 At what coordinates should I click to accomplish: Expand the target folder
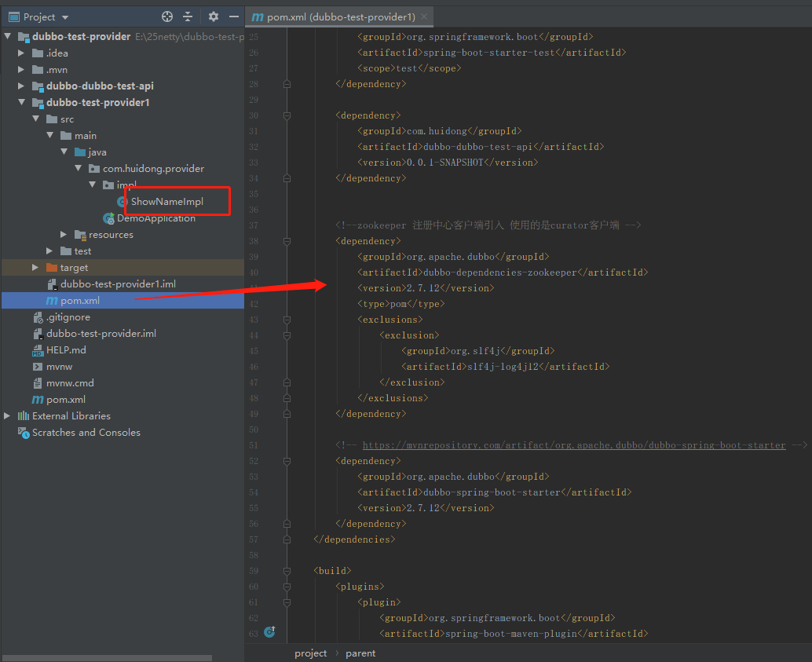tap(36, 268)
